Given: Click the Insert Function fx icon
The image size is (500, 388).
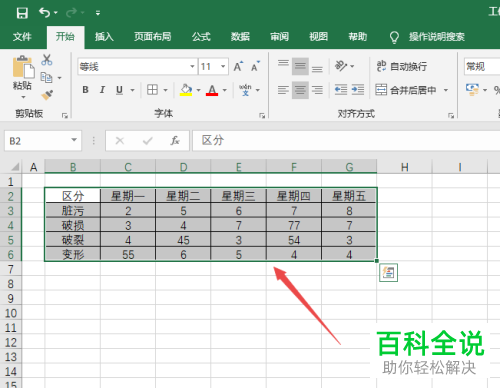Looking at the screenshot, I should [175, 141].
